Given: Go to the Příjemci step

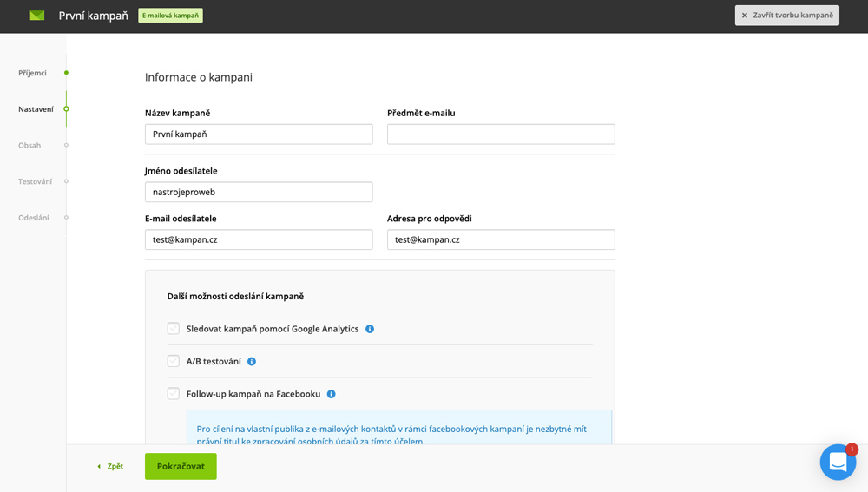Looking at the screenshot, I should 32,73.
